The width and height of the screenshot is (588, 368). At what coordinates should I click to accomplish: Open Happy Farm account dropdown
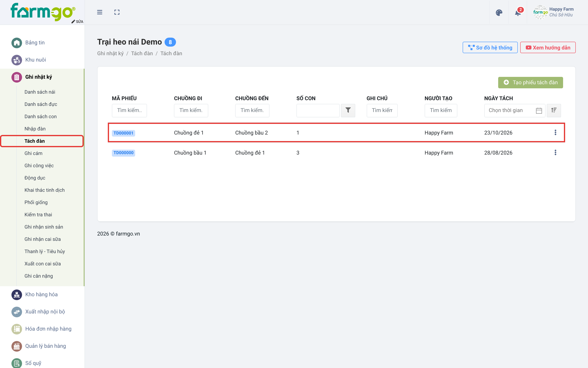click(x=553, y=12)
